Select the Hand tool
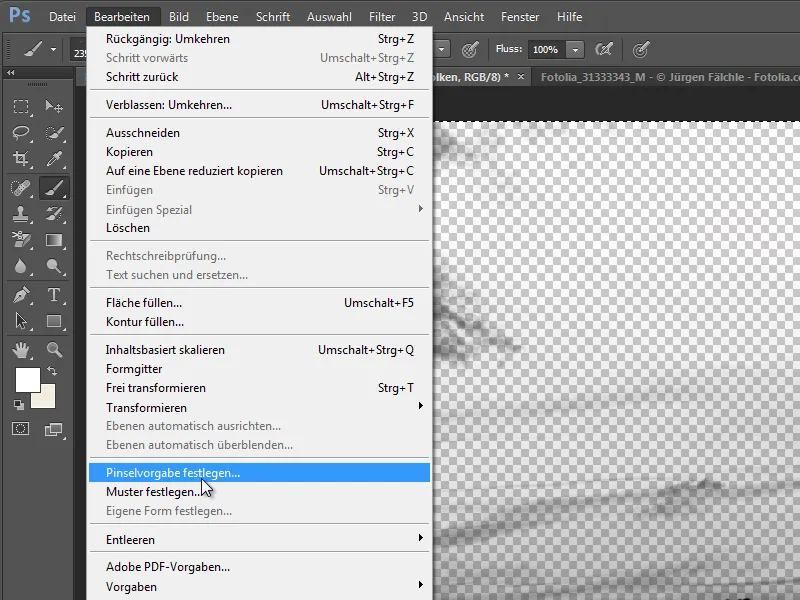 tap(21, 349)
